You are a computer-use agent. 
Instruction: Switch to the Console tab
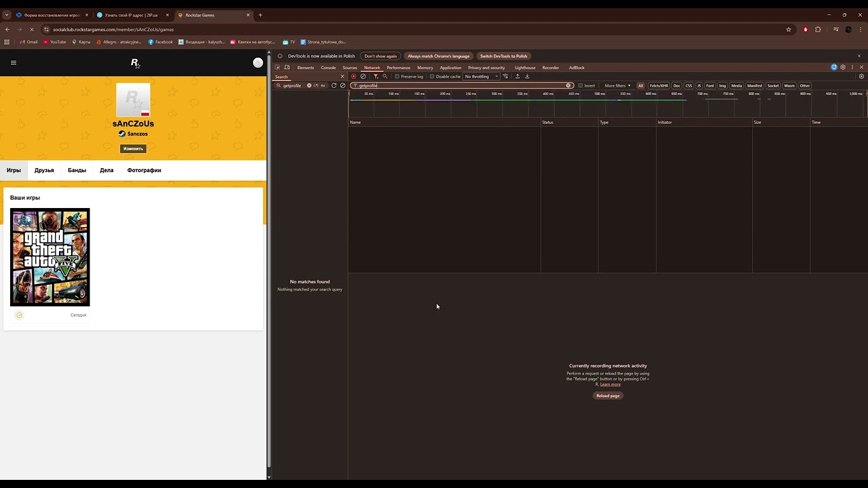click(328, 68)
